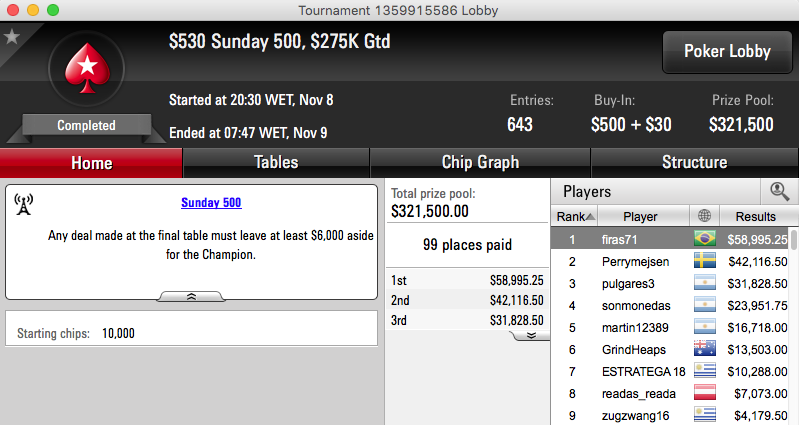Image resolution: width=799 pixels, height=425 pixels.
Task: Click the Australia flag beside GrindHeaps
Action: coord(705,349)
